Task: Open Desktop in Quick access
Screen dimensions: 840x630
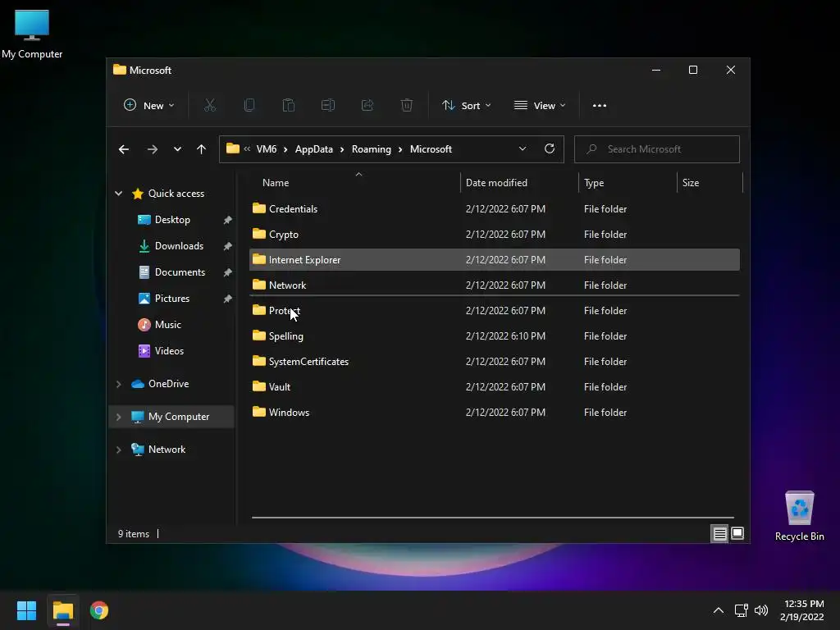Action: tap(172, 220)
